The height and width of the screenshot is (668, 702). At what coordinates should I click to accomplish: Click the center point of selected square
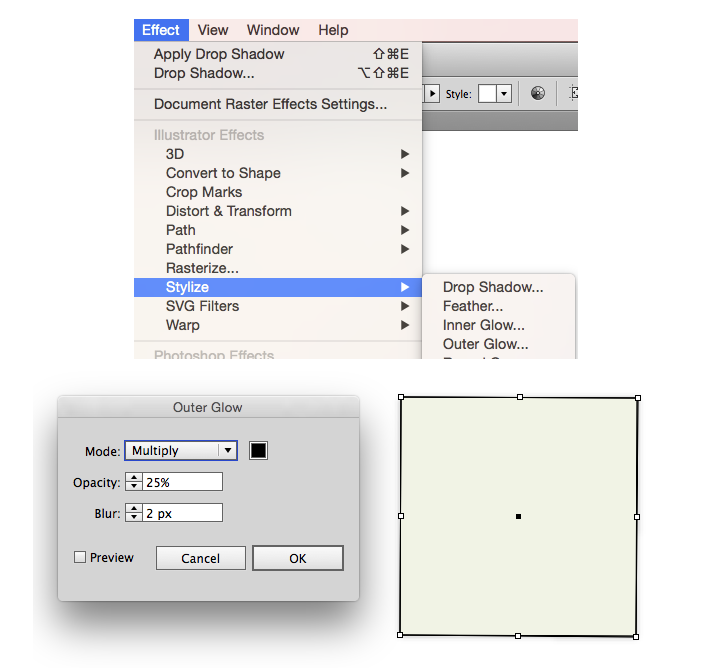pyautogui.click(x=518, y=517)
